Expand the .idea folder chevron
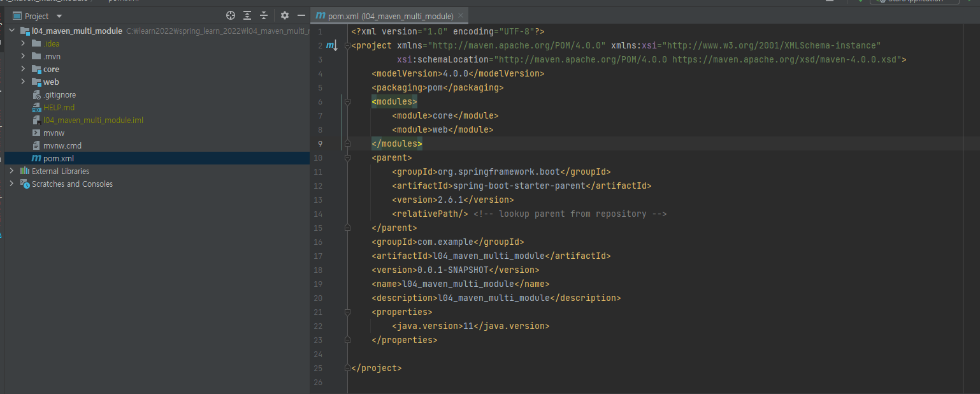The width and height of the screenshot is (980, 394). coord(23,43)
